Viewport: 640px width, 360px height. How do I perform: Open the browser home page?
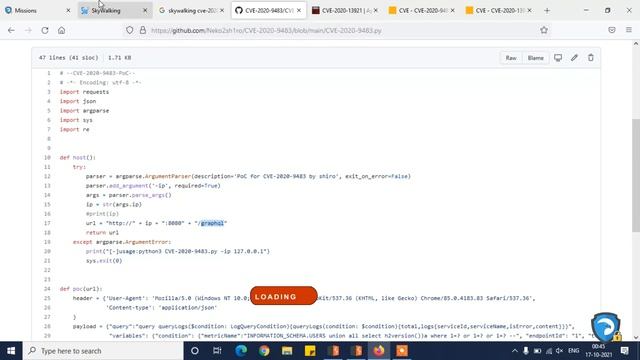tap(62, 30)
